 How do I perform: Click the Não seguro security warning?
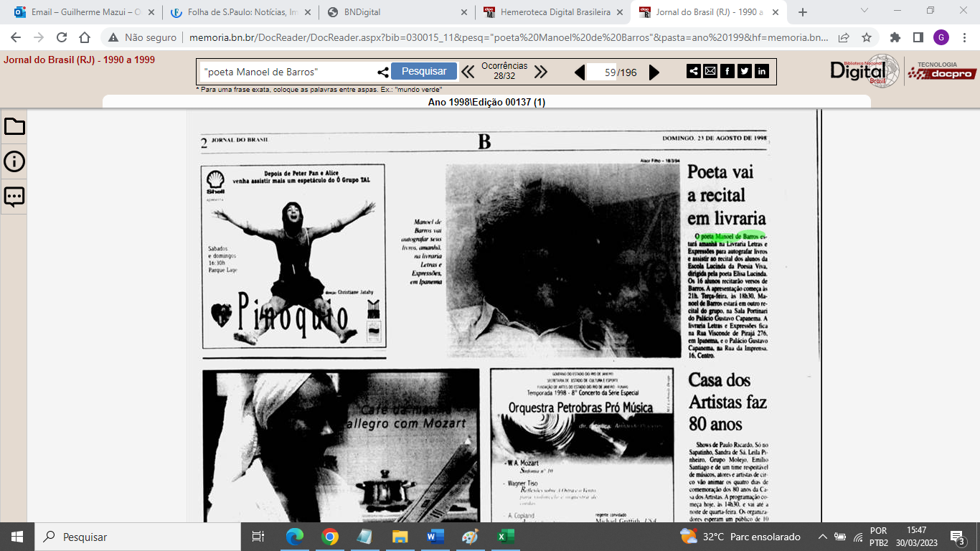click(142, 37)
